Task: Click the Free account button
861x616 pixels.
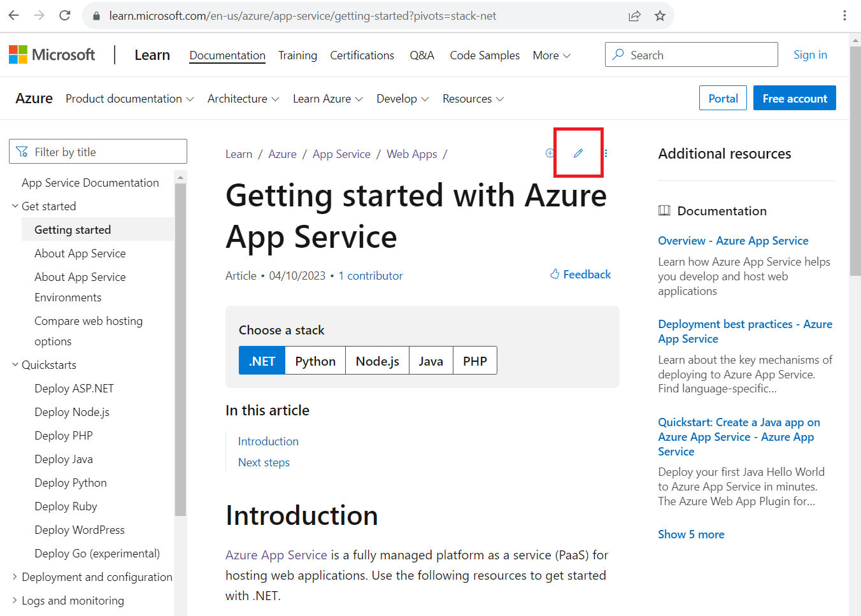Action: click(794, 98)
